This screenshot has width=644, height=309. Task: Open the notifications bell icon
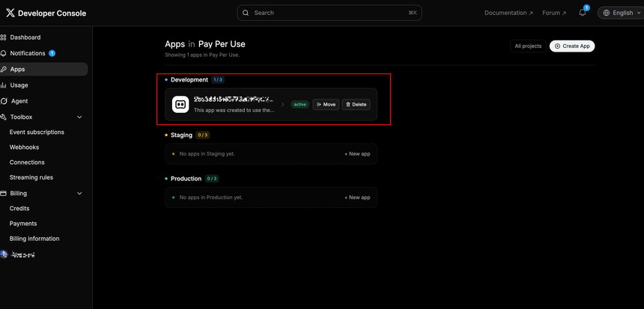tap(583, 13)
